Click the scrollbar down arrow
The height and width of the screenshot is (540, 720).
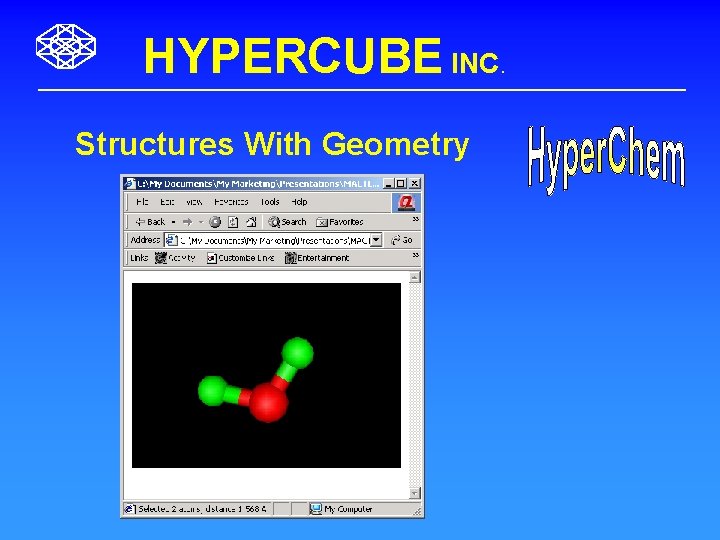414,493
